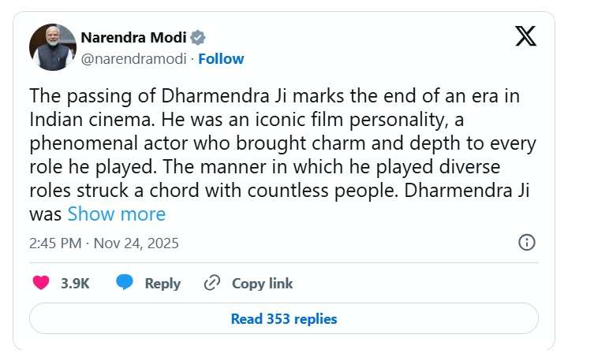
Task: Like the post with the heart icon
Action: tap(40, 283)
